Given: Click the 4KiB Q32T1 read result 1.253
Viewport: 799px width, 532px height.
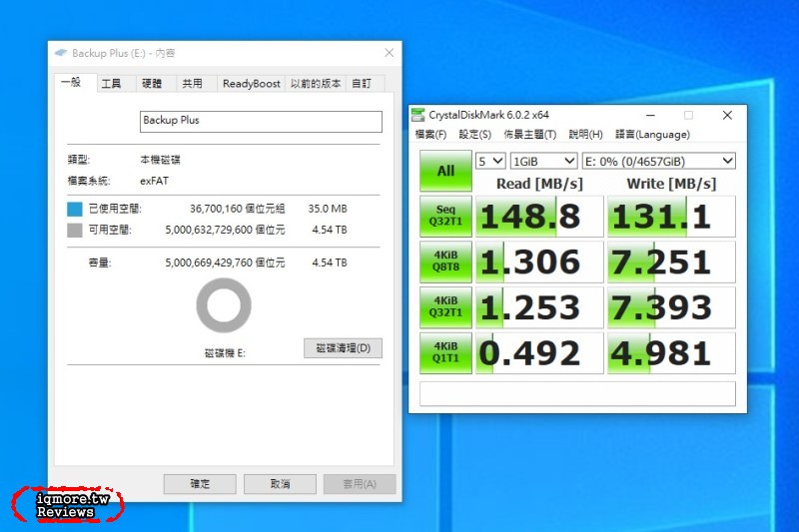Looking at the screenshot, I should (x=539, y=307).
